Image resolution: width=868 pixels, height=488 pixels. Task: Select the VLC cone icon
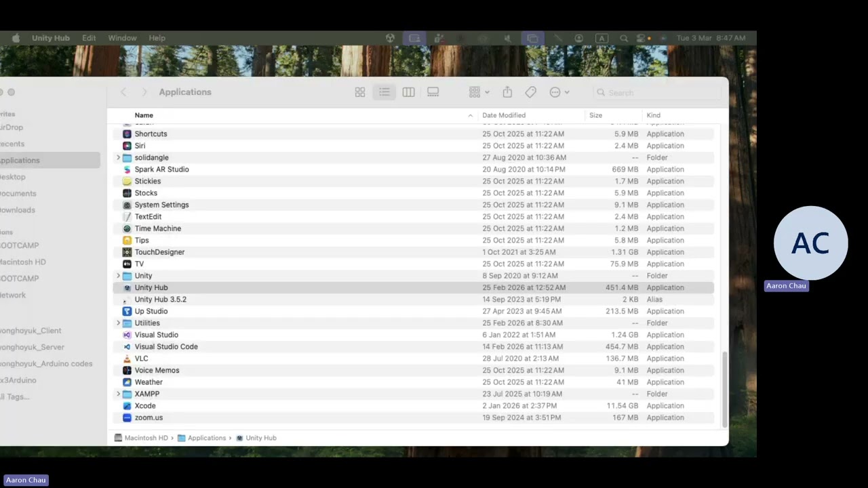pyautogui.click(x=127, y=359)
